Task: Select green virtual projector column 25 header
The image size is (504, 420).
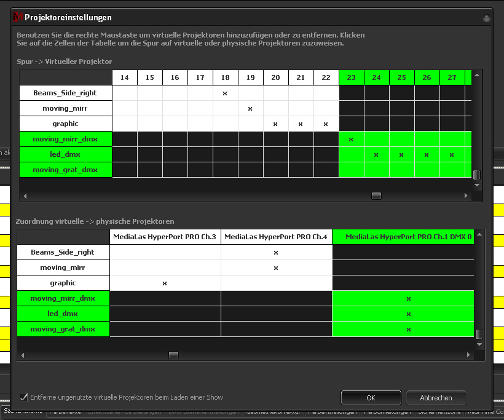Action: click(402, 77)
